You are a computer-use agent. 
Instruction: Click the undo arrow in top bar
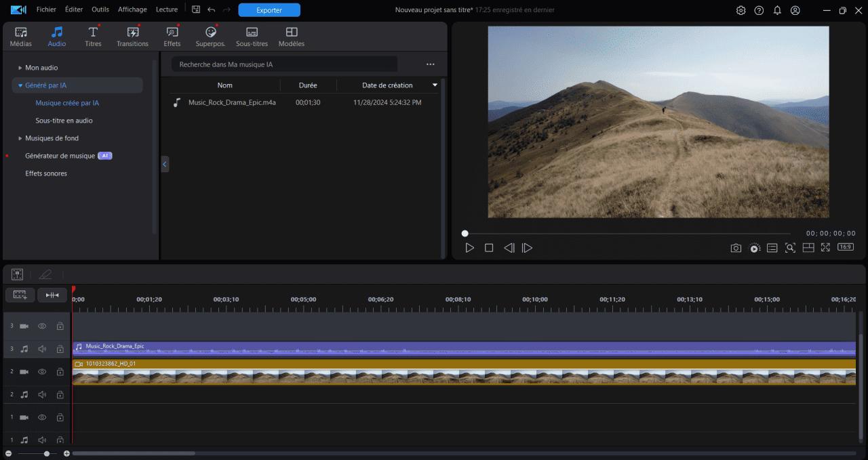(212, 9)
